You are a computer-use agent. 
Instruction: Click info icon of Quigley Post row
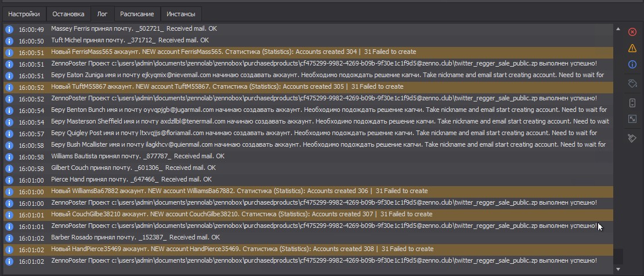[9, 134]
